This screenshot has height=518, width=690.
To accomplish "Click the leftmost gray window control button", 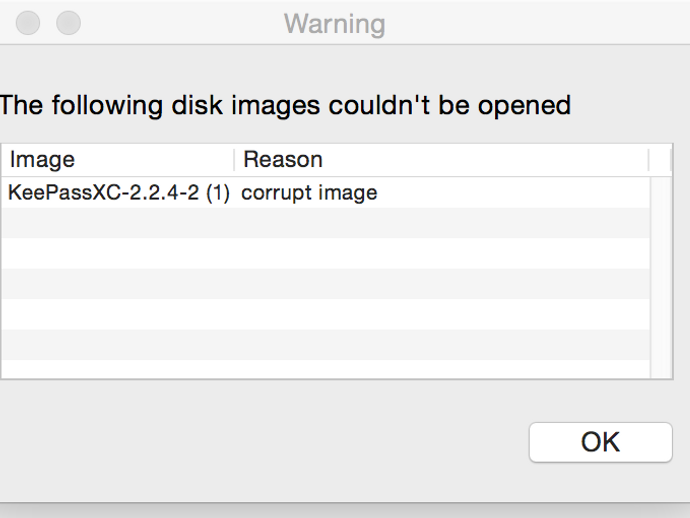I will coord(28,22).
